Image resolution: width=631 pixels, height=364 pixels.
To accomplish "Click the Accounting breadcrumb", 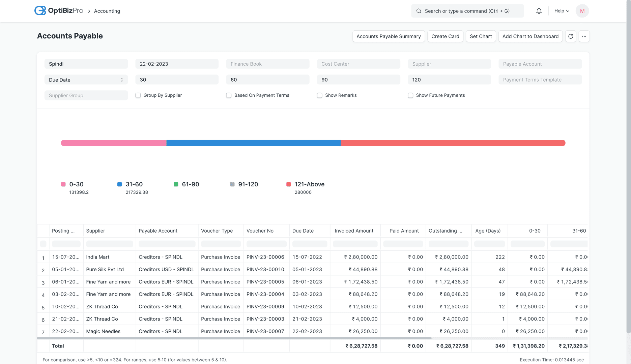I will [x=107, y=11].
